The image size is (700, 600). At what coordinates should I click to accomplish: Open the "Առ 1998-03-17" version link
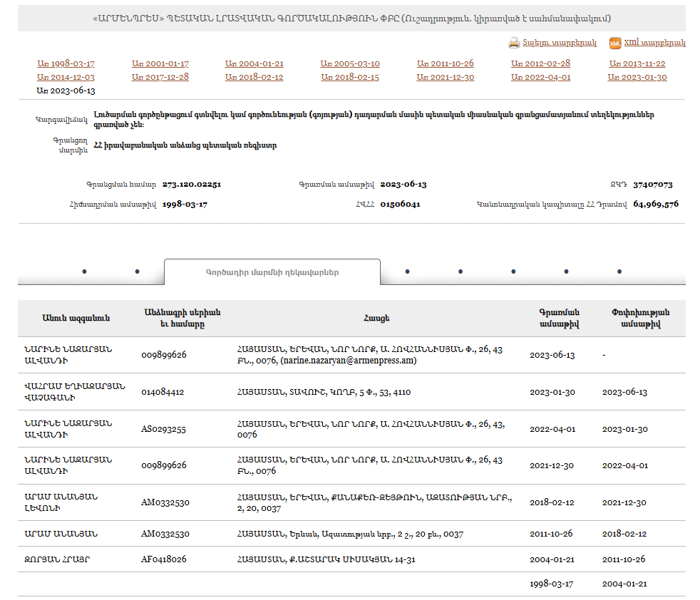(x=66, y=64)
